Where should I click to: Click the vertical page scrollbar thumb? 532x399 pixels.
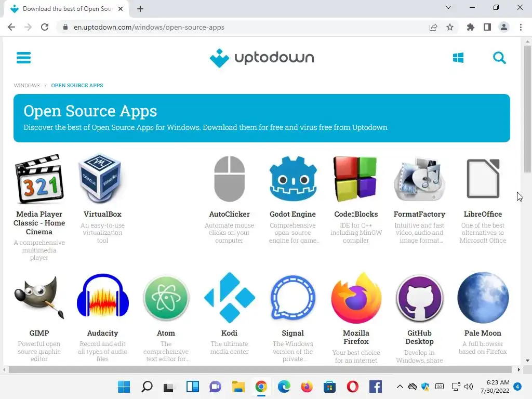coord(527,109)
